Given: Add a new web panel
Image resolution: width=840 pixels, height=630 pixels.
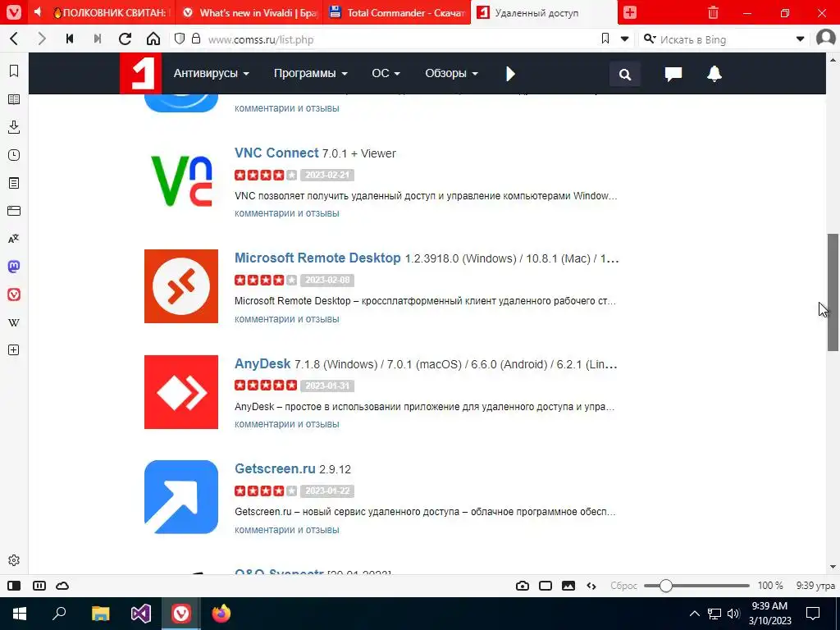Looking at the screenshot, I should pyautogui.click(x=14, y=349).
